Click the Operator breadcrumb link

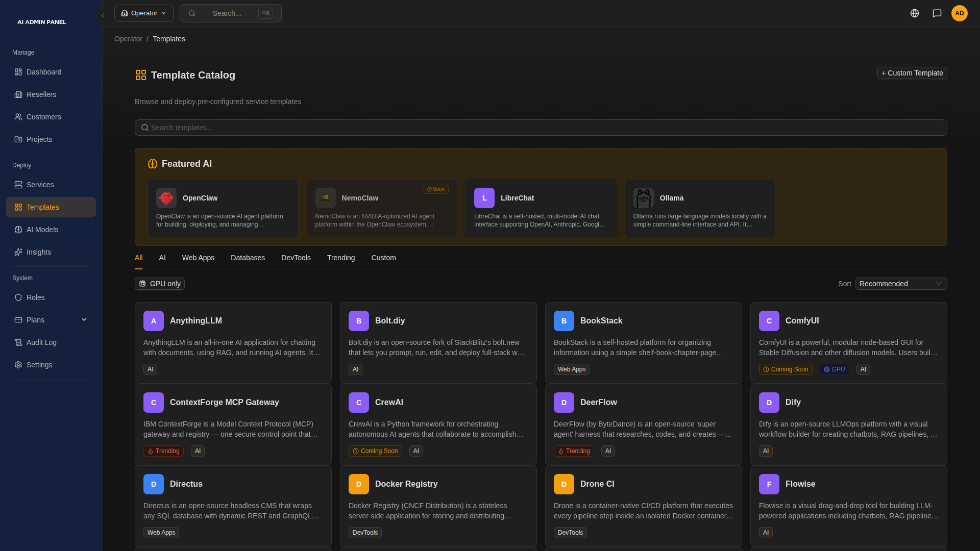pyautogui.click(x=128, y=39)
